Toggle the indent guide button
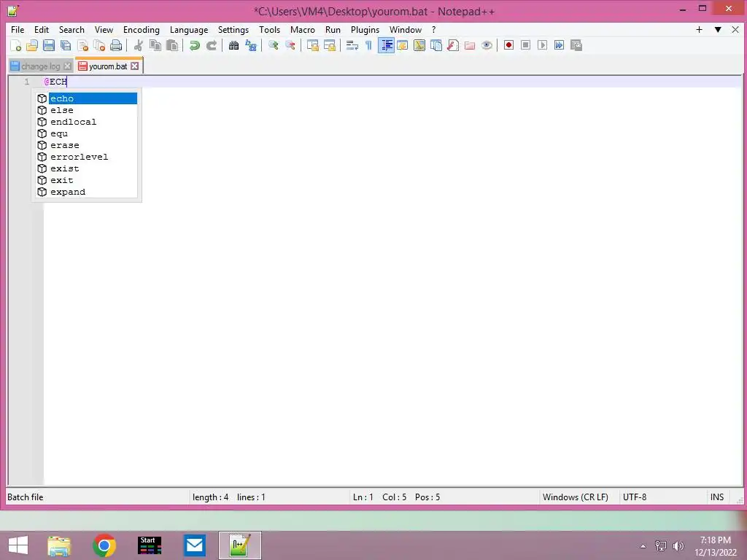 [386, 45]
